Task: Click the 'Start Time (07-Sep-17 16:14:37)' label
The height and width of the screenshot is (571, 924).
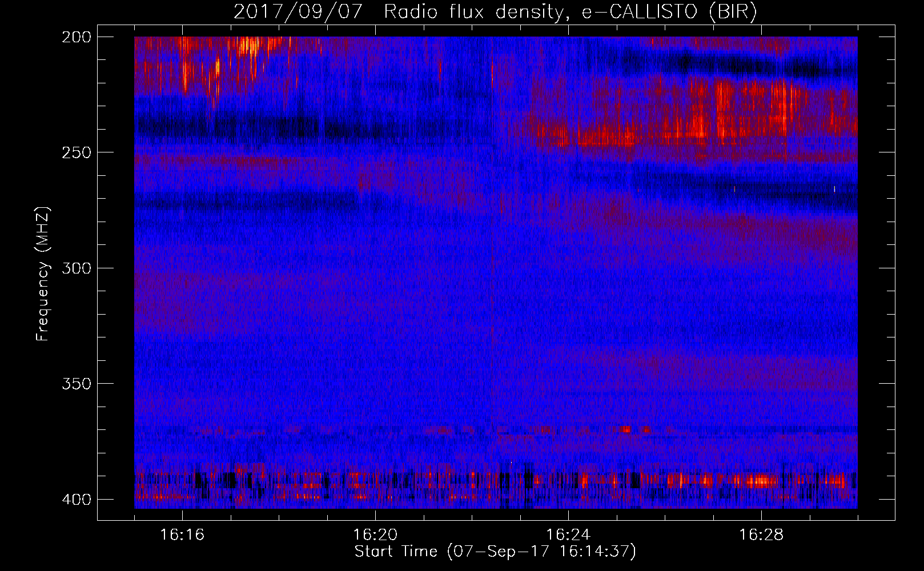Action: [x=495, y=552]
